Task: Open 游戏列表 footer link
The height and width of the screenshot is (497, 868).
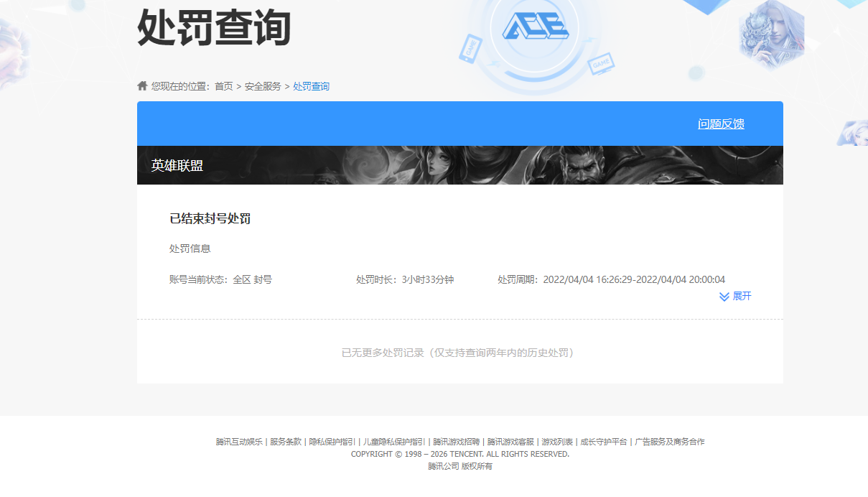Action: coord(557,442)
